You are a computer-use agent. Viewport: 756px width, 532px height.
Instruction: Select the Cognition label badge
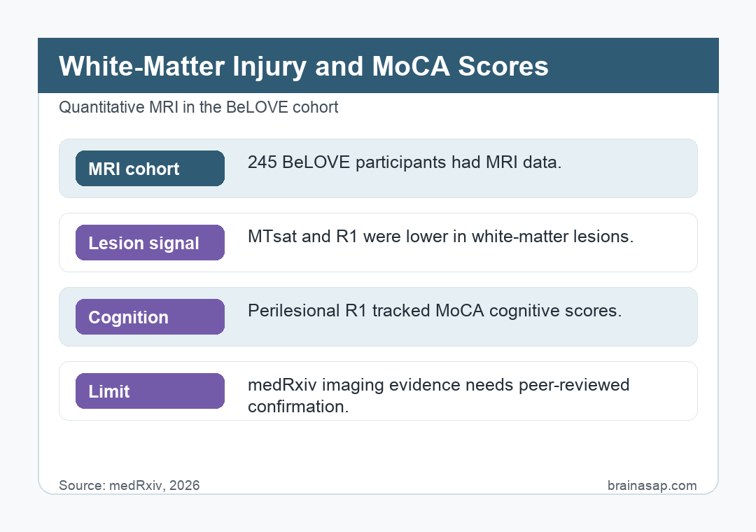(150, 317)
